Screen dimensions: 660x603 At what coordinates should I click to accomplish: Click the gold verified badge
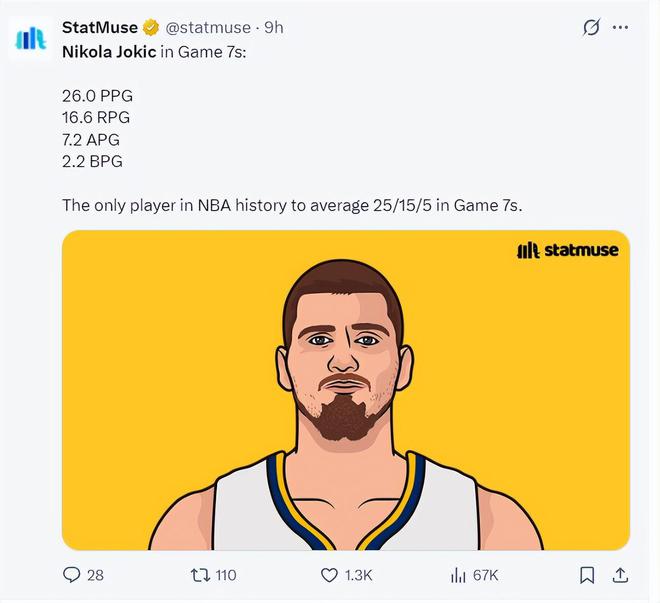[x=151, y=28]
